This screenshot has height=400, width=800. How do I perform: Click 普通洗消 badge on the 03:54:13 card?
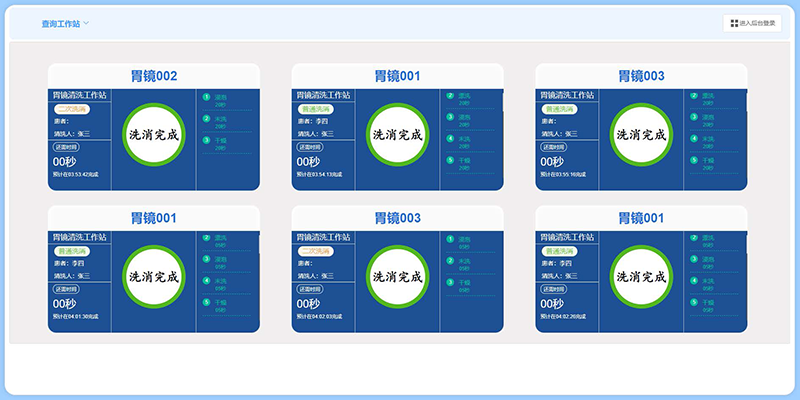point(316,109)
